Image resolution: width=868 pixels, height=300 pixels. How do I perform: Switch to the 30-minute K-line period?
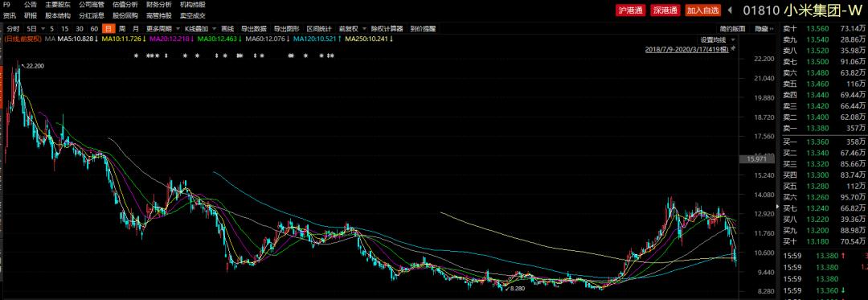tap(80, 29)
